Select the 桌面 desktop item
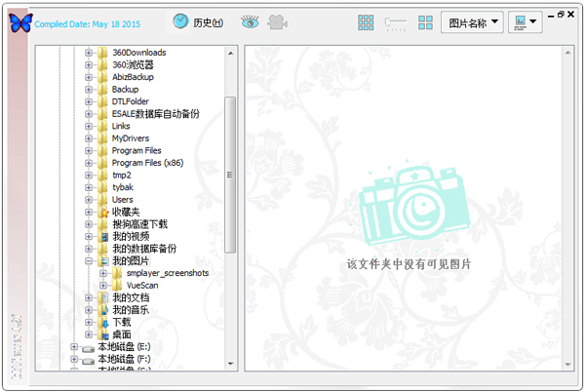585x392 pixels. (121, 334)
